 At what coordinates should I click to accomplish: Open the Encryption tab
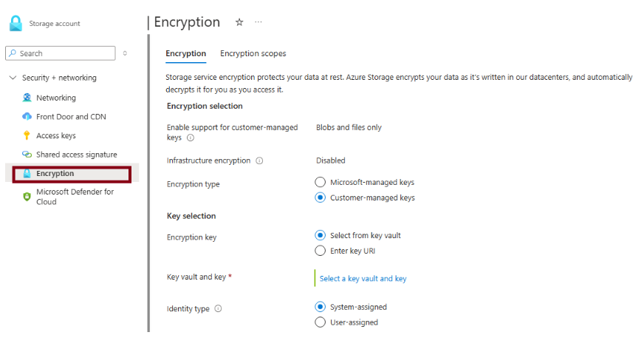(x=185, y=53)
